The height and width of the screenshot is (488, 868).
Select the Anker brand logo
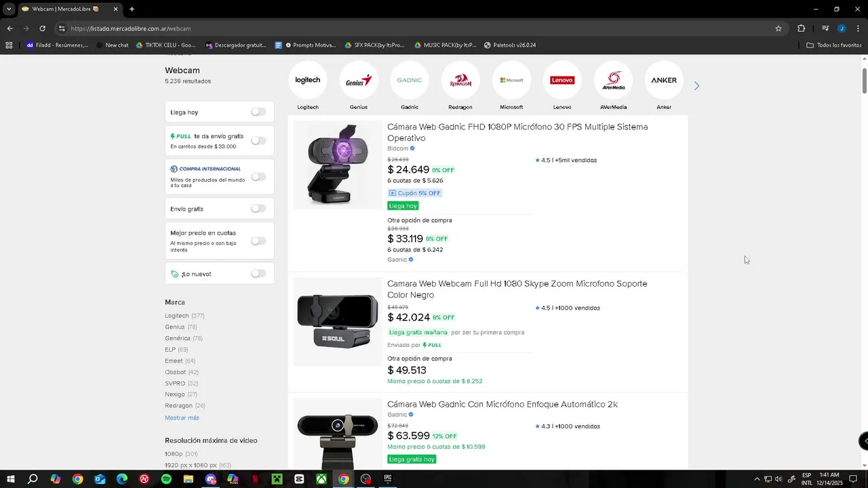point(664,80)
